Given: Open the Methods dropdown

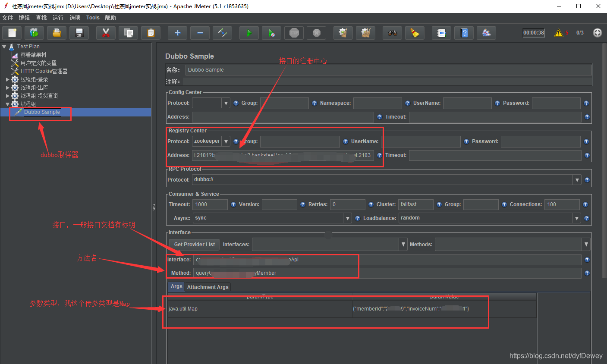Looking at the screenshot, I should pos(586,245).
